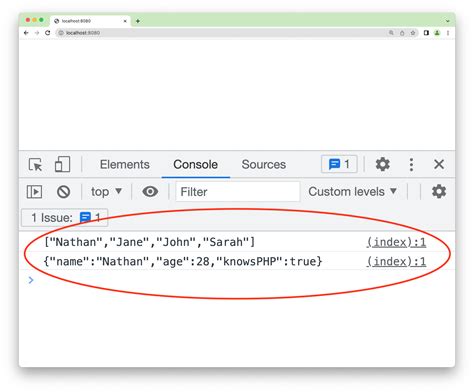Select the logged name/age object line
Image resolution: width=474 pixels, height=392 pixels.
point(183,261)
